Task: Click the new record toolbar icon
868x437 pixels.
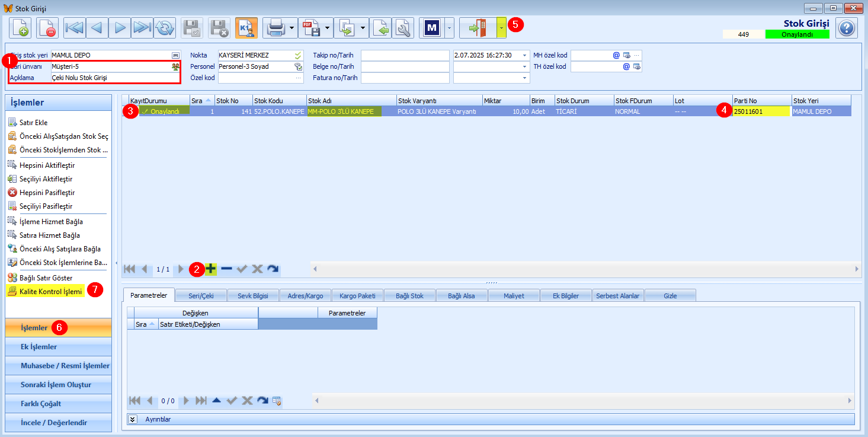Action: (20, 28)
